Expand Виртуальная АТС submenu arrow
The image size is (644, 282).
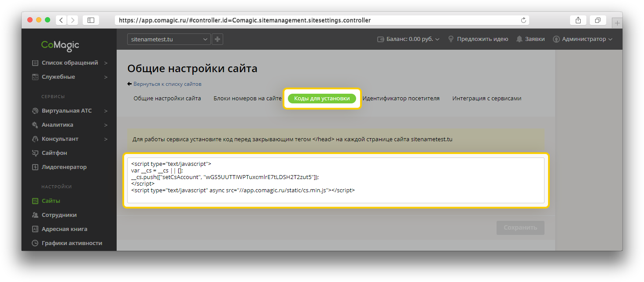pos(106,111)
